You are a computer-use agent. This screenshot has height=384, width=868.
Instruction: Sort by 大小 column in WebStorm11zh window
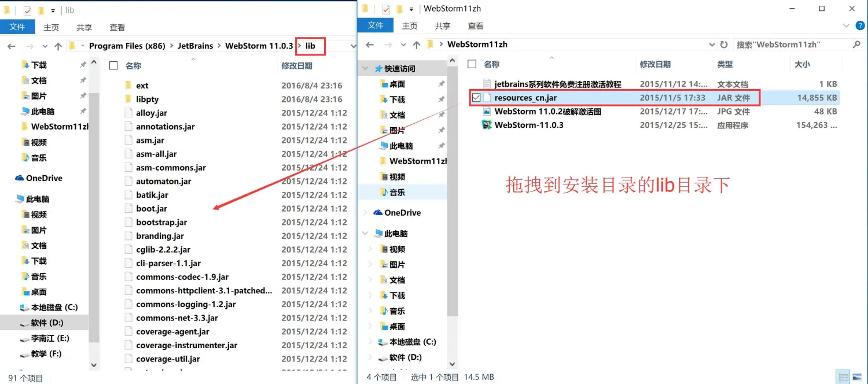point(802,64)
